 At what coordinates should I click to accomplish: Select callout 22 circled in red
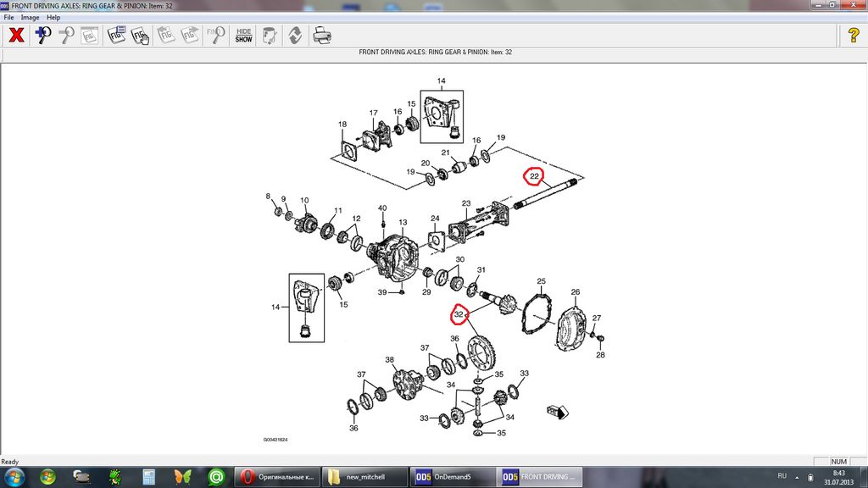[535, 176]
